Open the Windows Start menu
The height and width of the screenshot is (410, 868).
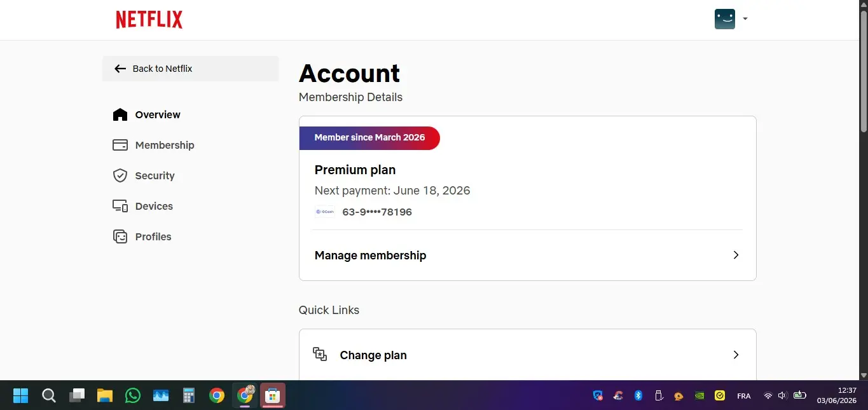point(20,395)
